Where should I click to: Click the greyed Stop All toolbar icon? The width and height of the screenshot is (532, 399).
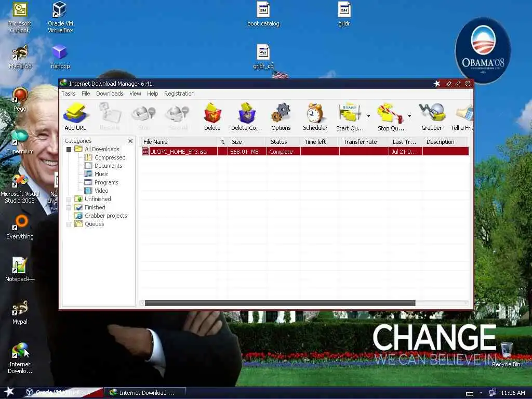[178, 116]
